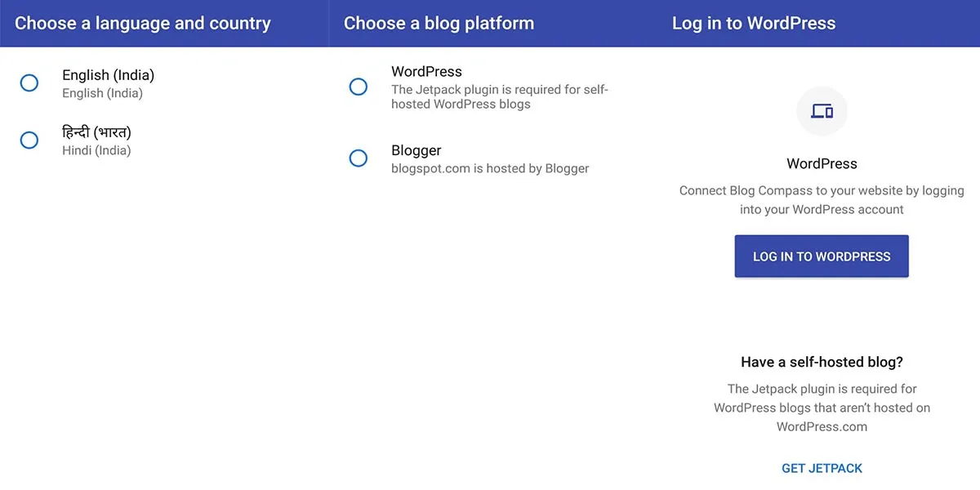980x490 pixels.
Task: Click the 'हिन्दी (भारत)' language label
Action: click(96, 132)
